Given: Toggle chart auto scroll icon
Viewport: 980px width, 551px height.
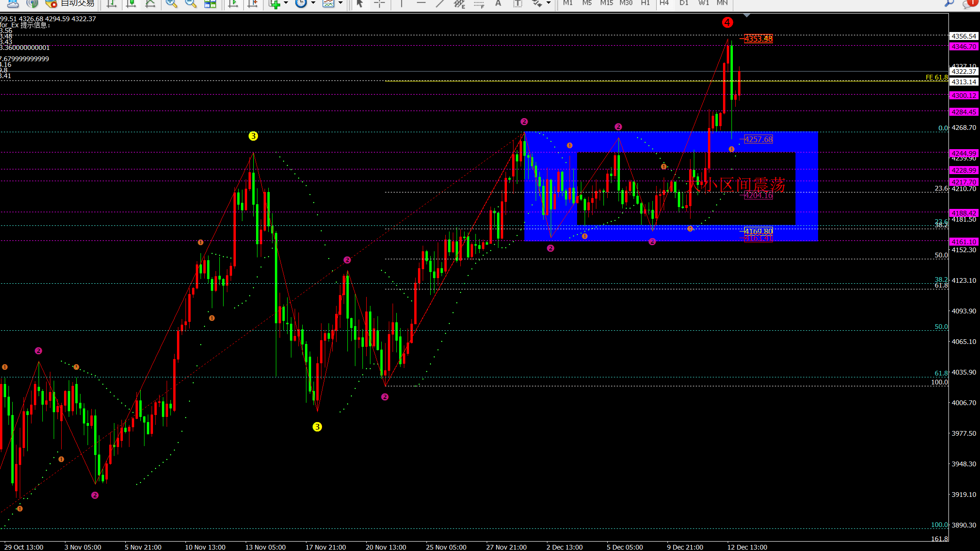Looking at the screenshot, I should click(233, 3).
